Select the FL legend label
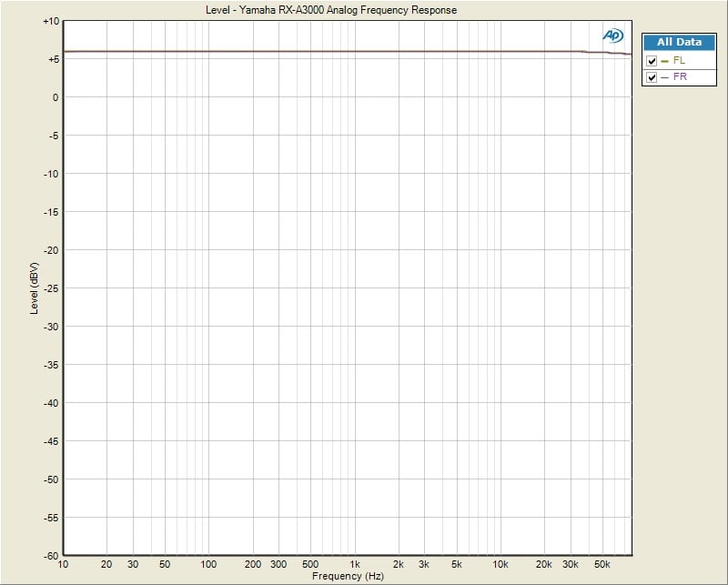The image size is (728, 585). (x=679, y=61)
